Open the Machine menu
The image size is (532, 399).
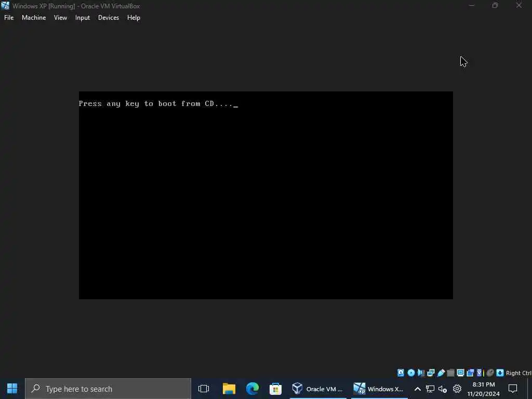[x=34, y=18]
